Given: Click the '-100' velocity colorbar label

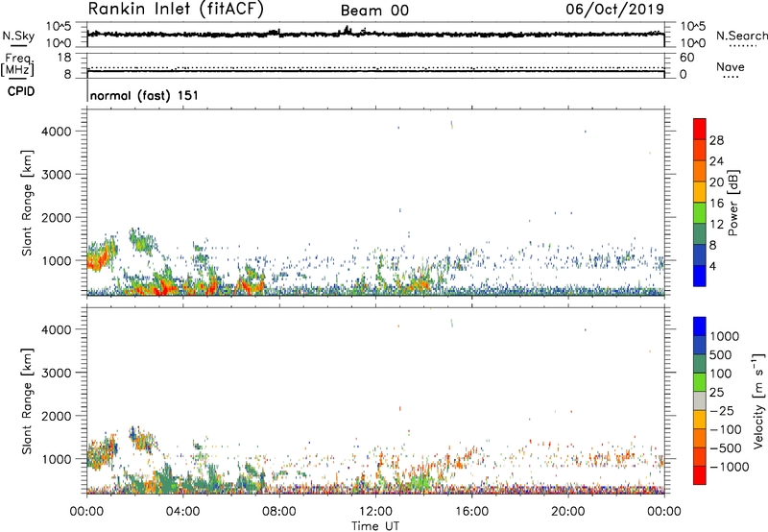Looking at the screenshot, I should (726, 429).
